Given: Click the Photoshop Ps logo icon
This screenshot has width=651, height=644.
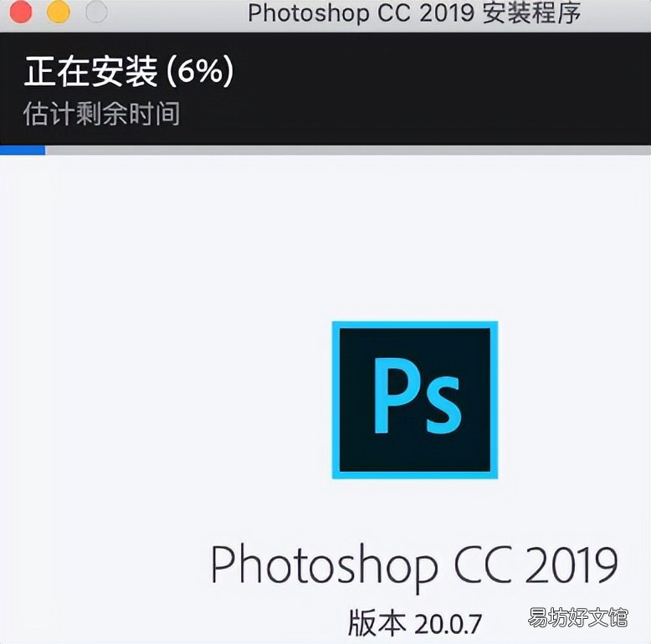Looking at the screenshot, I should 415,400.
